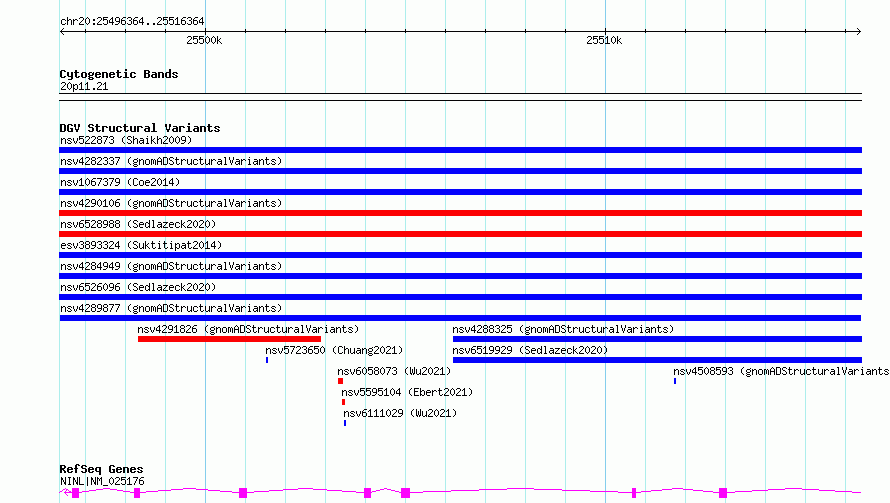Select the esv3893324 (Suktitipat2014) label
Viewport: 890px width, 503px height.
(x=141, y=245)
